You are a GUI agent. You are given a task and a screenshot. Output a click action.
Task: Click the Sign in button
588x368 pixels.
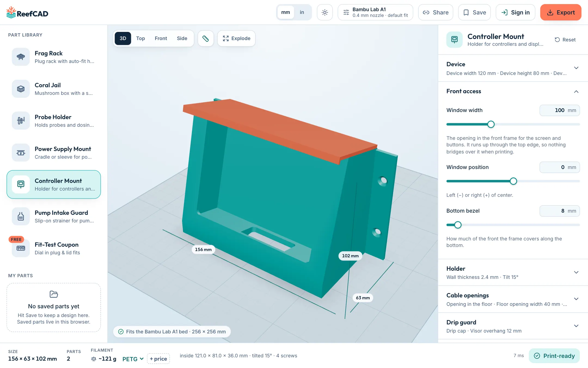(x=515, y=12)
